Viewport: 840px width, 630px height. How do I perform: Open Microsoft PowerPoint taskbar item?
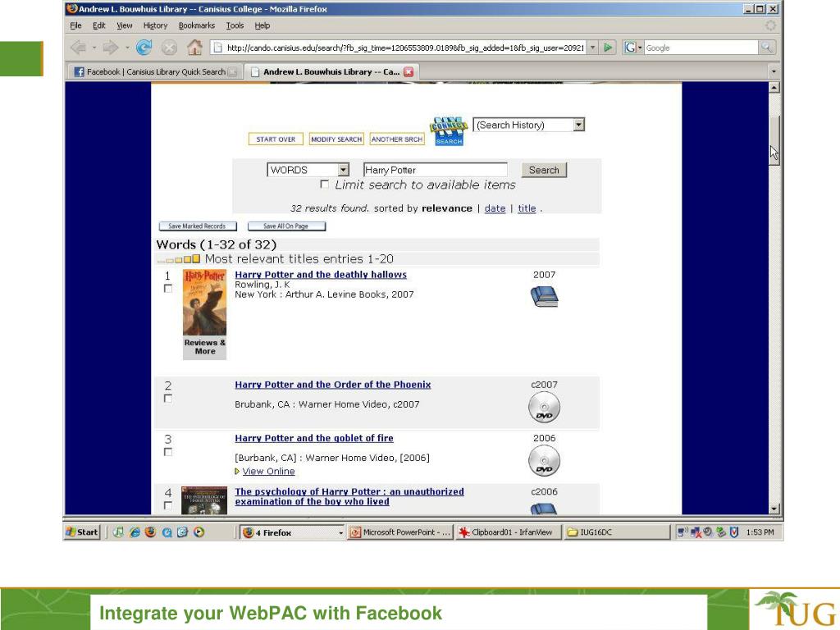[400, 532]
